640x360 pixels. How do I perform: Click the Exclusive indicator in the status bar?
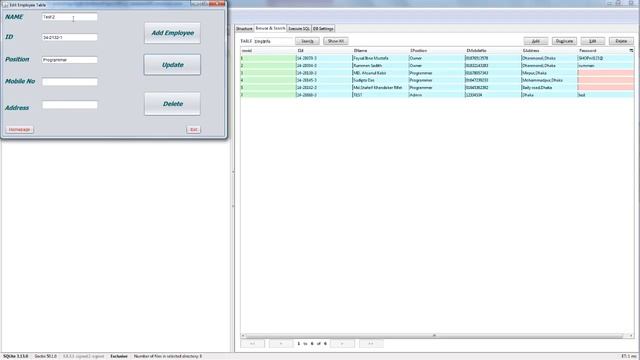pos(119,356)
